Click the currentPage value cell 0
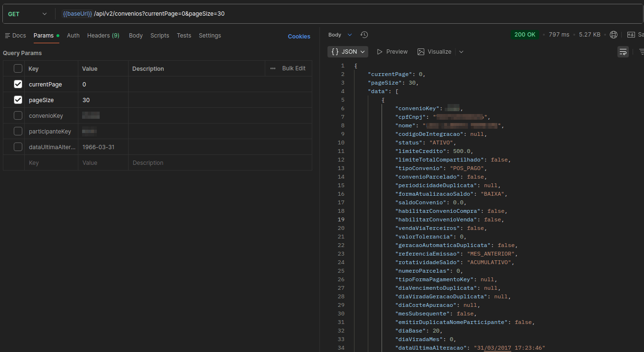The image size is (644, 352). tap(103, 84)
